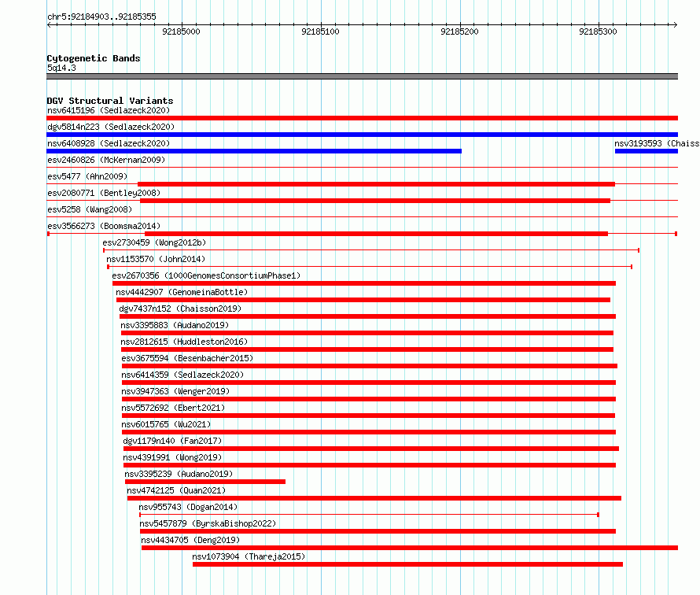Select the esv5477 (Ahn2009) label
Image resolution: width=700 pixels, height=595 pixels.
87,176
